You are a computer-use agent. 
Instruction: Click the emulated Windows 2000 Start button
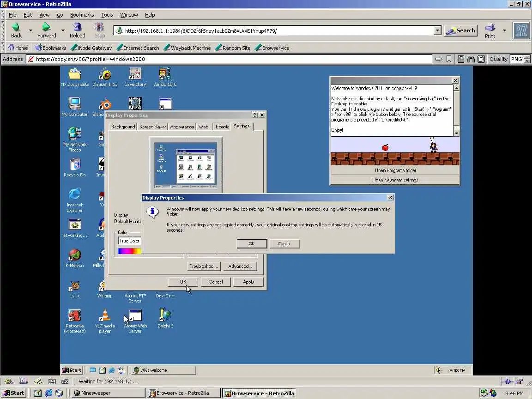tap(72, 370)
